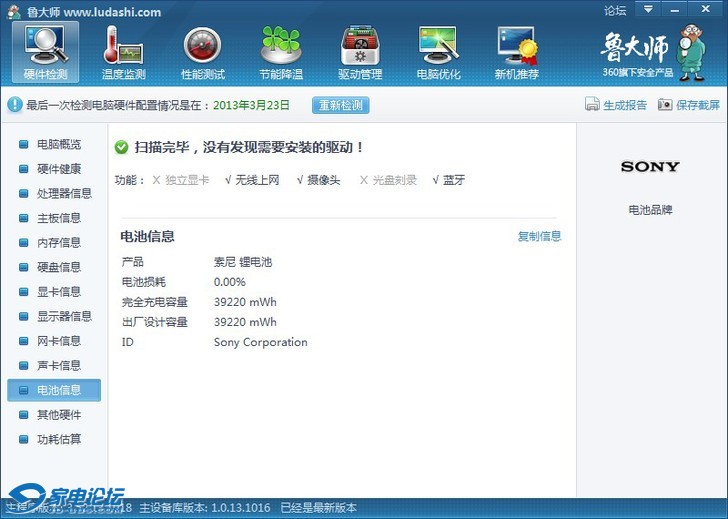Switch to 处理器信息 processor info
Screen dimensions: 728x519
[x=64, y=194]
